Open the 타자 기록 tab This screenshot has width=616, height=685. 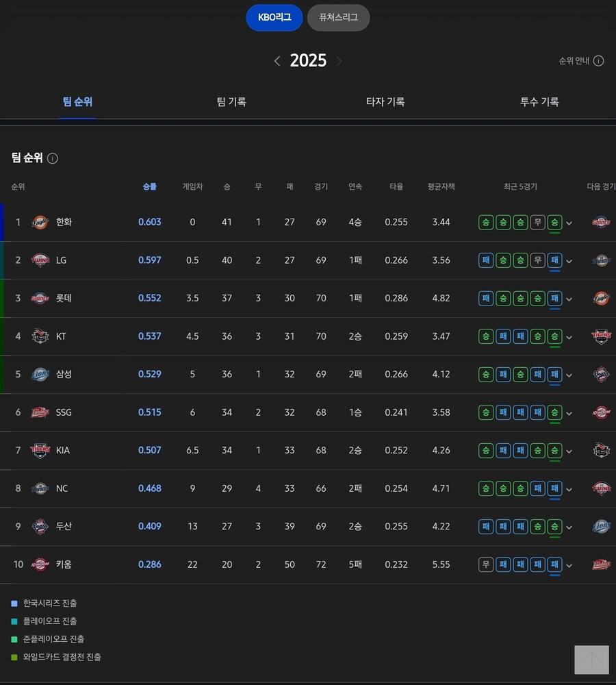[385, 102]
